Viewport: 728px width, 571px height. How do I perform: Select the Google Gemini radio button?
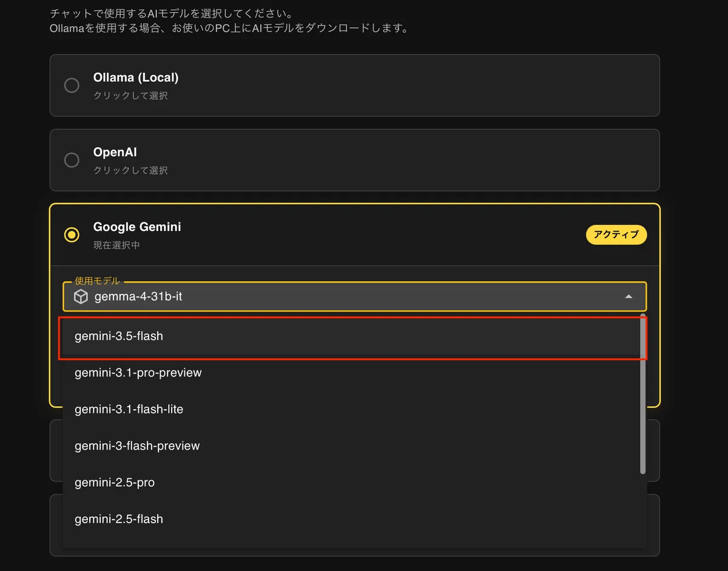tap(72, 235)
